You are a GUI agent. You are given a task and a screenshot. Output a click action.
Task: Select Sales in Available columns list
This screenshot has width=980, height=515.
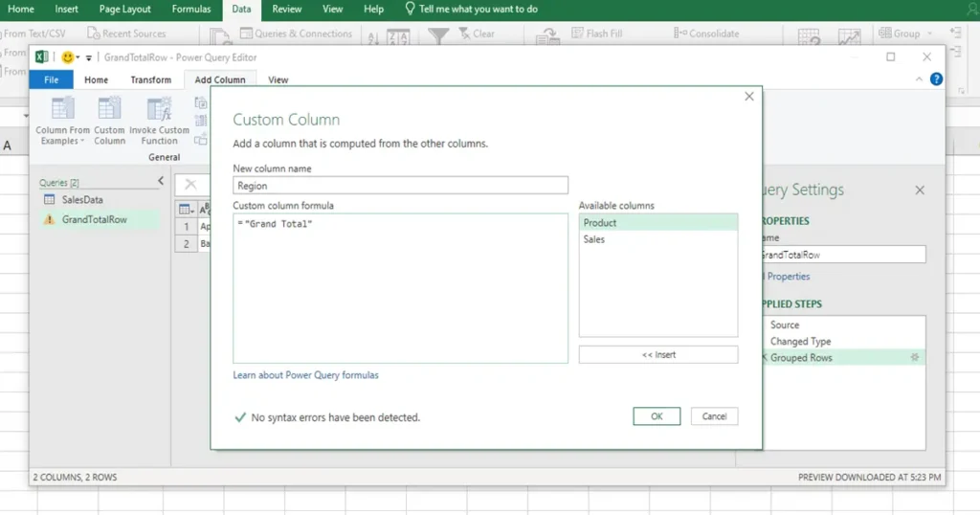[657, 239]
